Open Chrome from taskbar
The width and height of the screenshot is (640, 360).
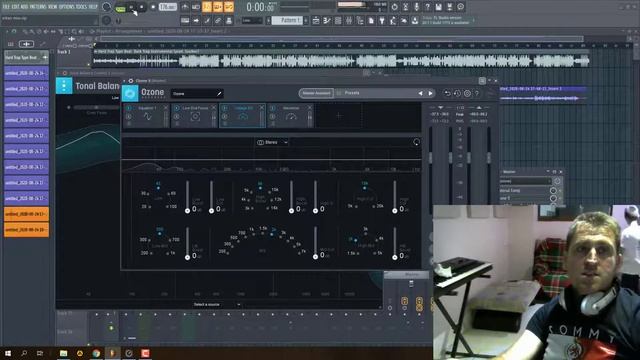click(x=96, y=353)
